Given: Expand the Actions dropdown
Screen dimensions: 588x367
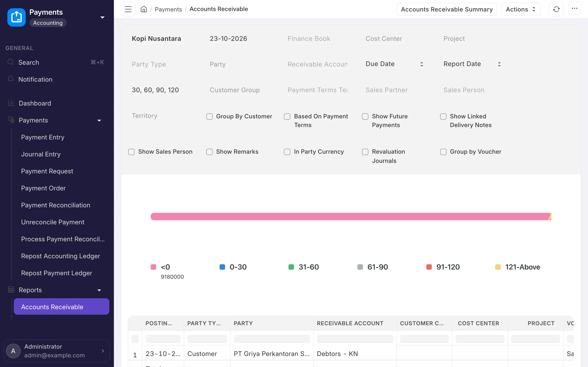Looking at the screenshot, I should click(521, 9).
